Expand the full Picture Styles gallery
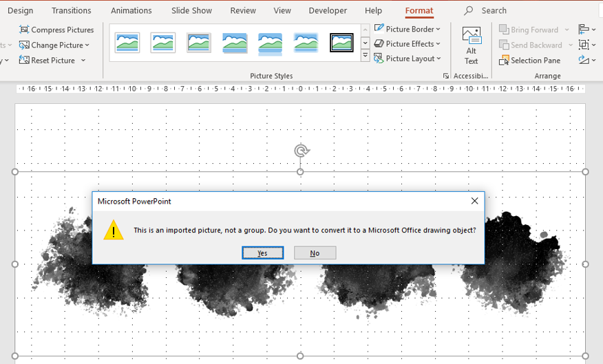The height and width of the screenshot is (364, 603). tap(366, 56)
